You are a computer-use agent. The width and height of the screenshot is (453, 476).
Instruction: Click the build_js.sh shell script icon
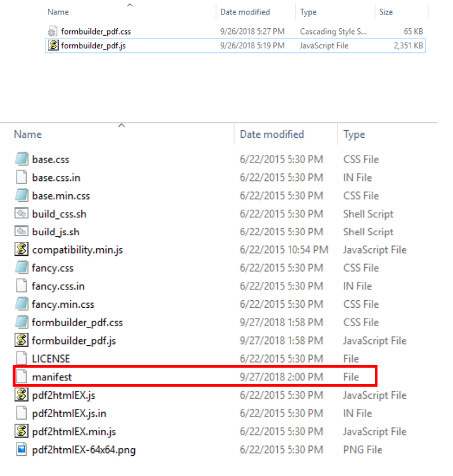[x=21, y=232]
